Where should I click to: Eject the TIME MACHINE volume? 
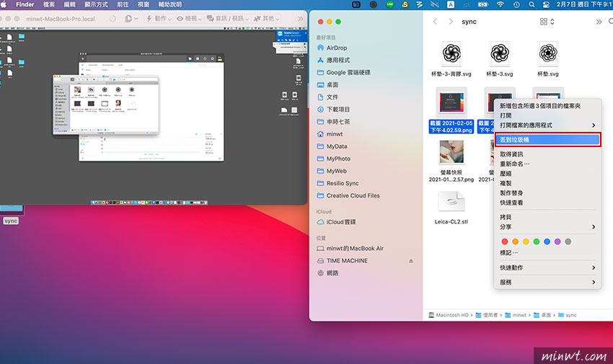coord(411,261)
